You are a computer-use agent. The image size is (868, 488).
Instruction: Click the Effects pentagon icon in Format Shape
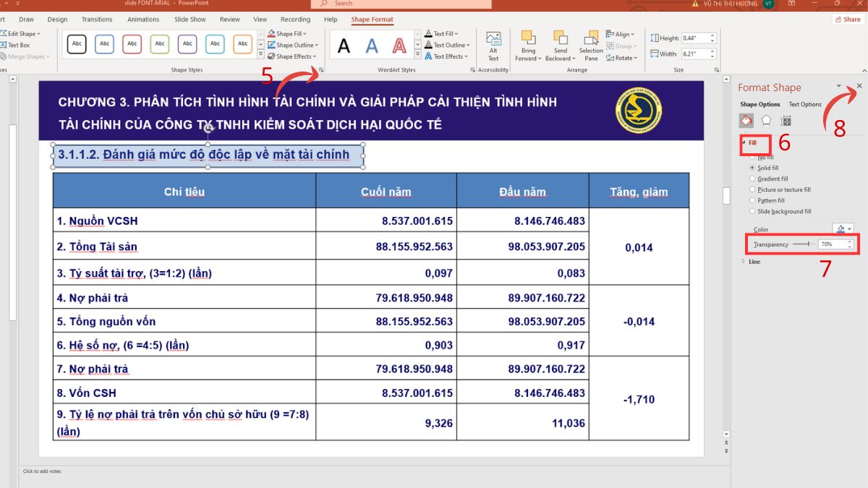[765, 121]
